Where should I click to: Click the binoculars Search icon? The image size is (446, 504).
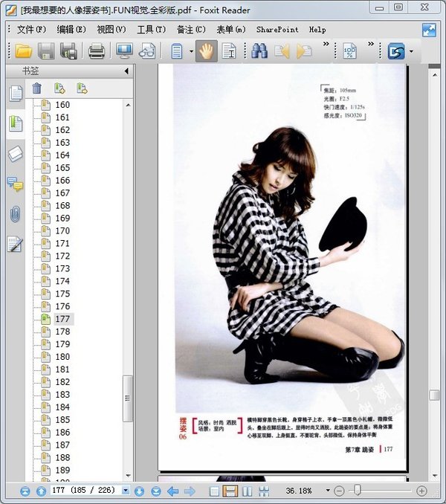[259, 51]
